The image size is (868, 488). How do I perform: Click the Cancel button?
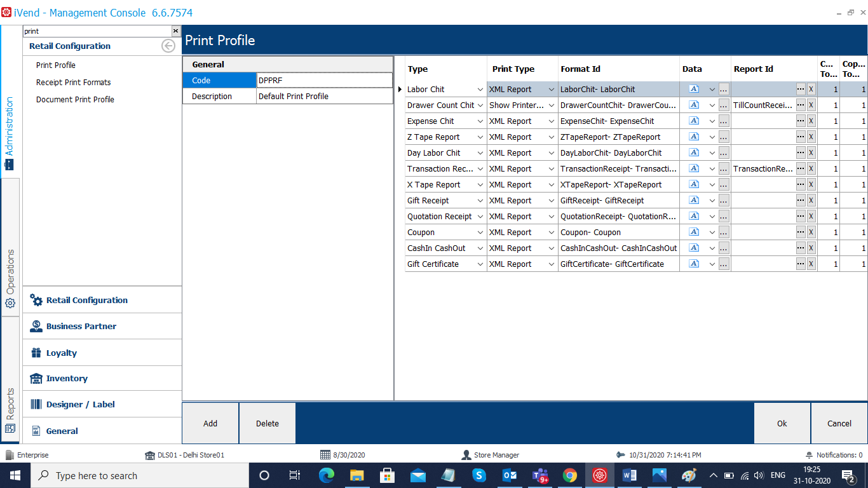tap(839, 423)
